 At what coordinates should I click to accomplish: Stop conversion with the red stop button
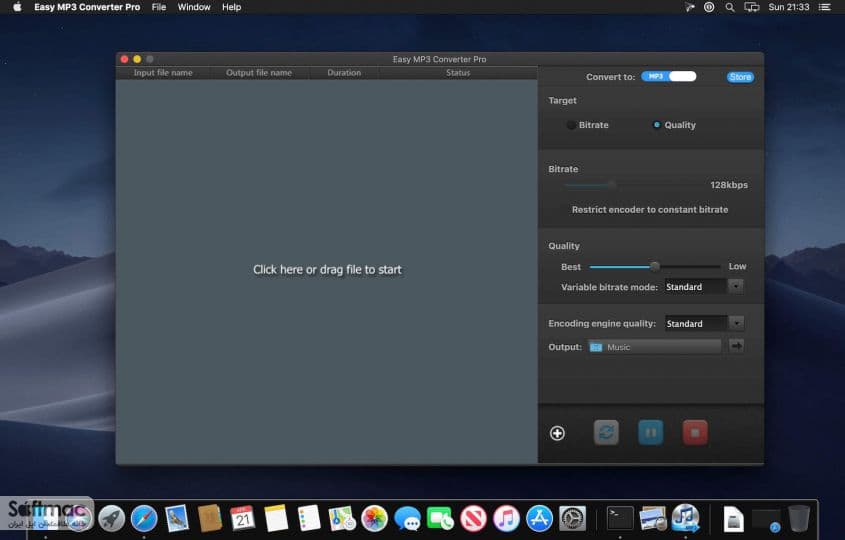[695, 432]
